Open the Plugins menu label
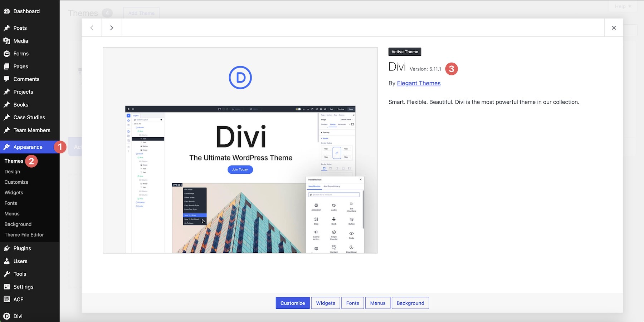Image resolution: width=644 pixels, height=322 pixels. (22, 248)
